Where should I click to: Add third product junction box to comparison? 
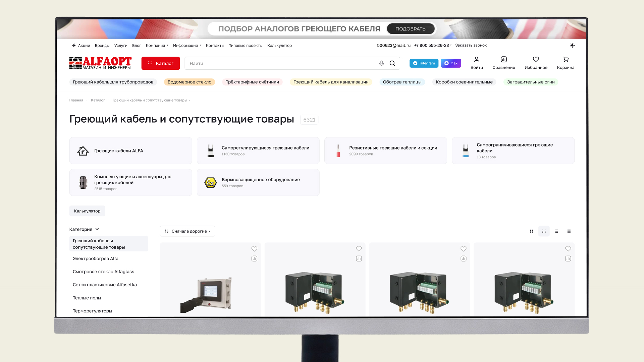point(464,258)
